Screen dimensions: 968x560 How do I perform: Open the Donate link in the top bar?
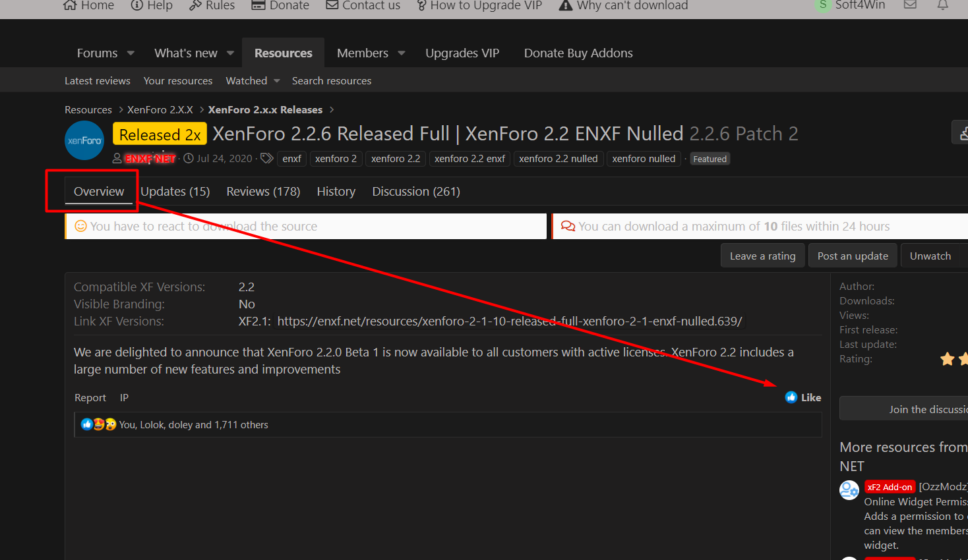280,5
